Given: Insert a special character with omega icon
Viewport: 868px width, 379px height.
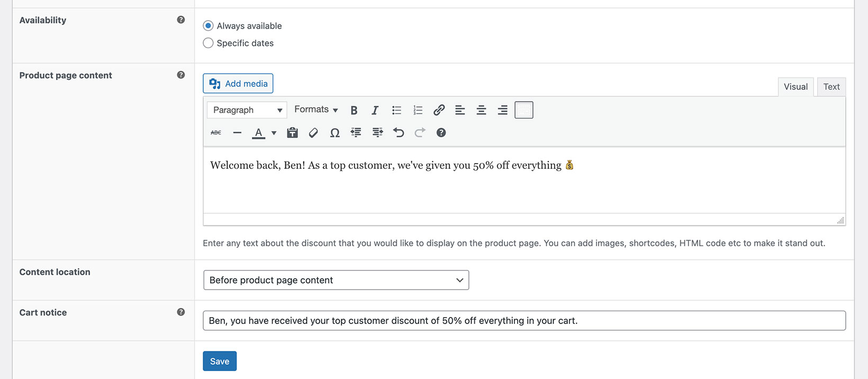Looking at the screenshot, I should tap(334, 133).
